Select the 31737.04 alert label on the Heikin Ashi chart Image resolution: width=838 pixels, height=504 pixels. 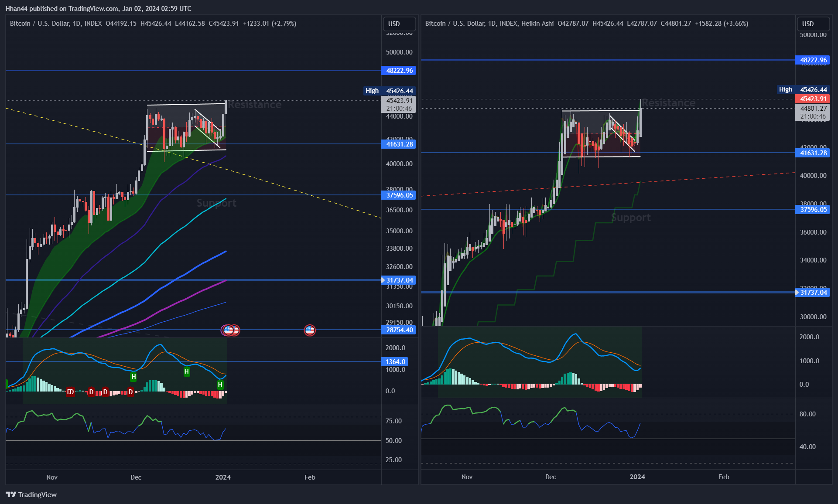point(813,293)
